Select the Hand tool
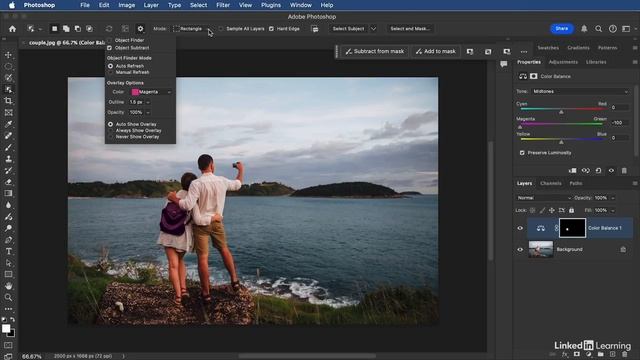This screenshot has width=640, height=360. (x=8, y=286)
